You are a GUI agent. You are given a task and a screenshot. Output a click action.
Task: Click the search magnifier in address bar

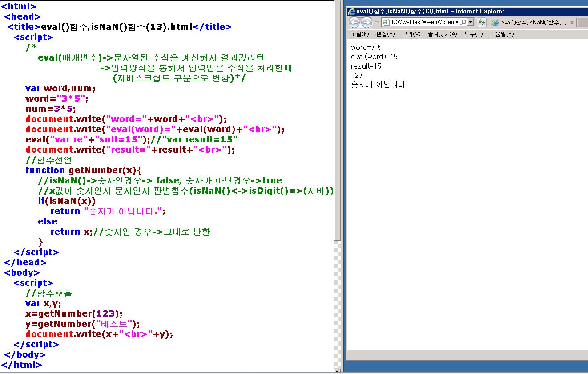(x=463, y=22)
